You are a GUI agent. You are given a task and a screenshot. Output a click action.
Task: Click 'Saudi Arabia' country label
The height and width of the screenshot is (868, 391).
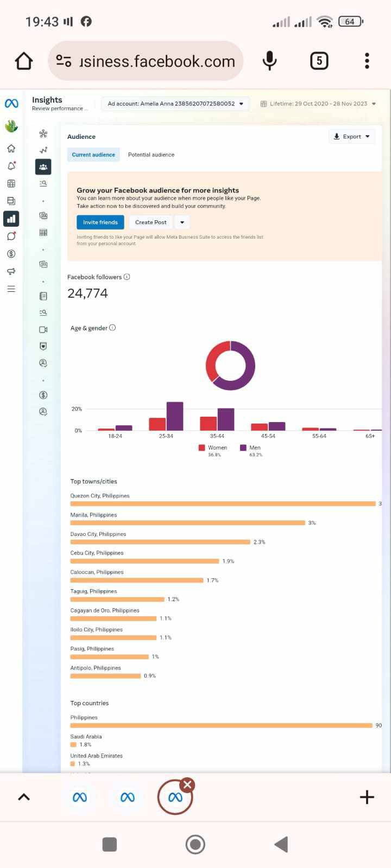tap(86, 737)
